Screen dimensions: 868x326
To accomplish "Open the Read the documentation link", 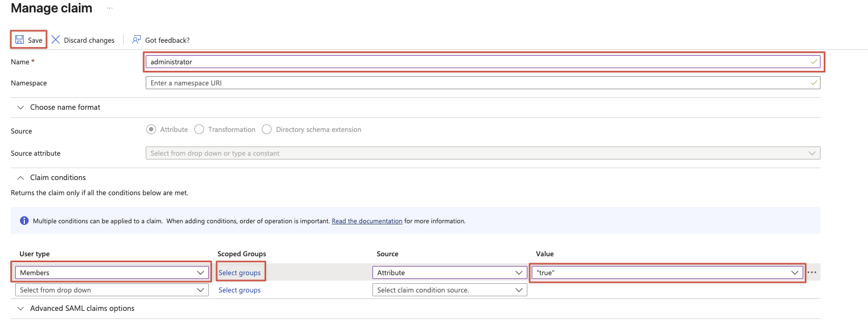I will (367, 221).
